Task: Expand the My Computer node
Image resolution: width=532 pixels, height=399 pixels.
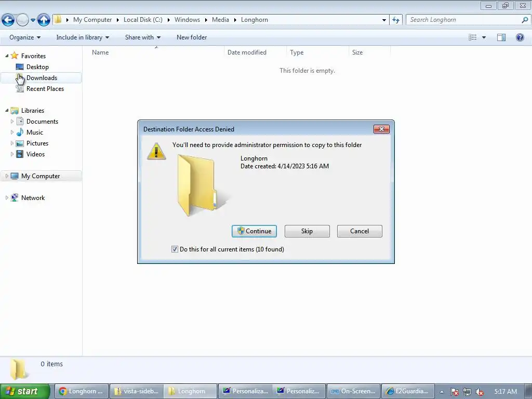Action: click(7, 176)
